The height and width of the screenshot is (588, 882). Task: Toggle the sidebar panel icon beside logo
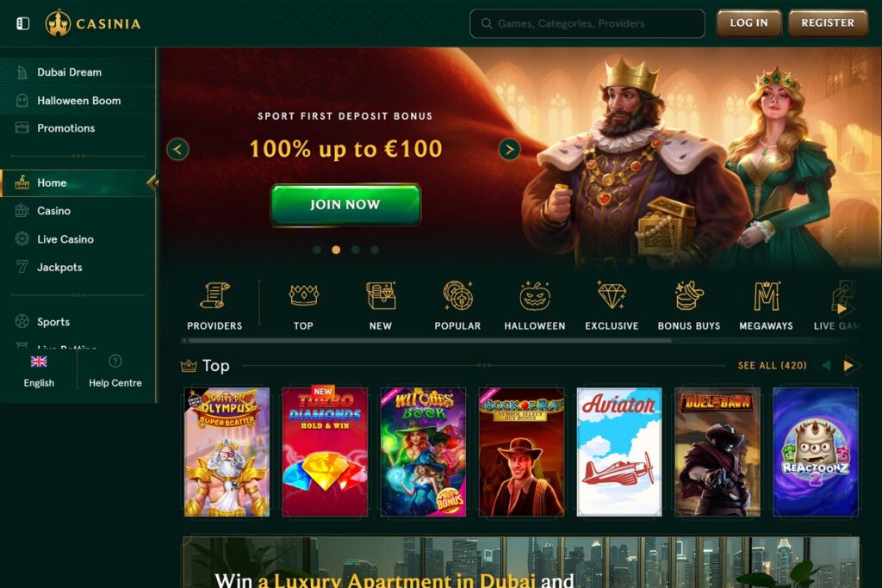23,23
